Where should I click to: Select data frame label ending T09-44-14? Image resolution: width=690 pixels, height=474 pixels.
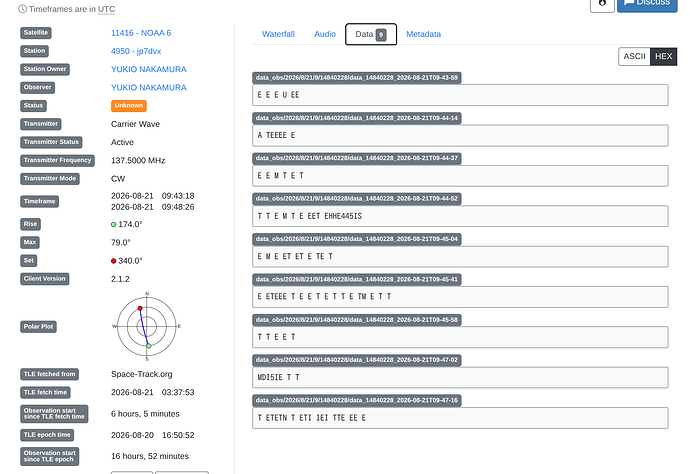[x=357, y=118]
